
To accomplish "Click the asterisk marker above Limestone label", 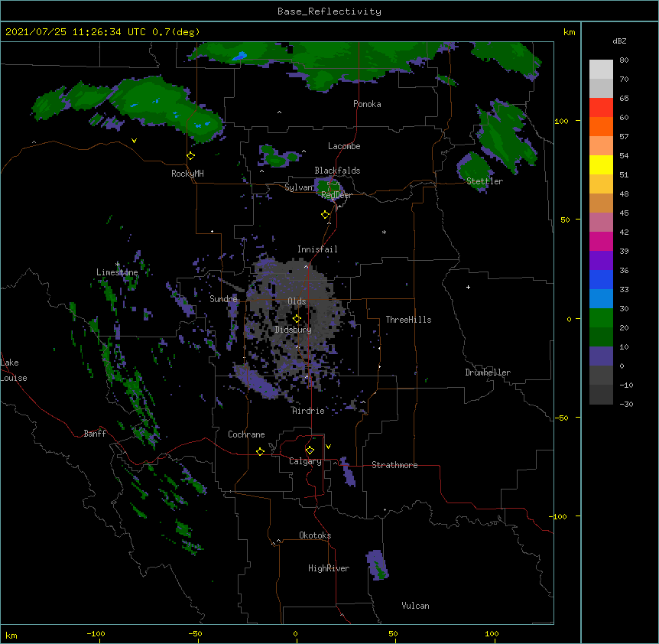I will coord(117,265).
